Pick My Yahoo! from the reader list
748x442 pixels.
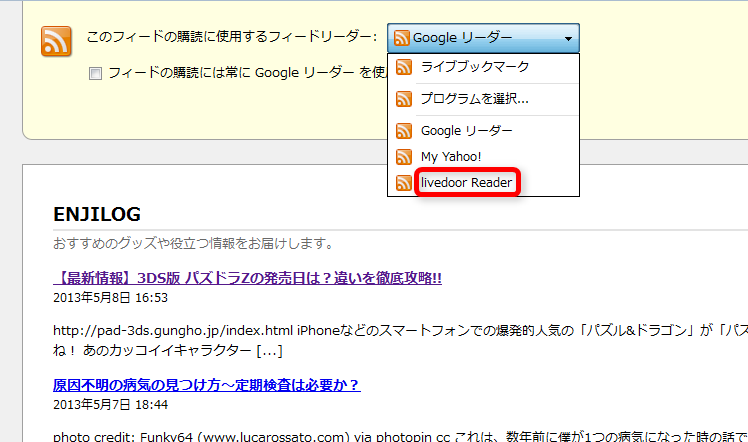[x=483, y=156]
